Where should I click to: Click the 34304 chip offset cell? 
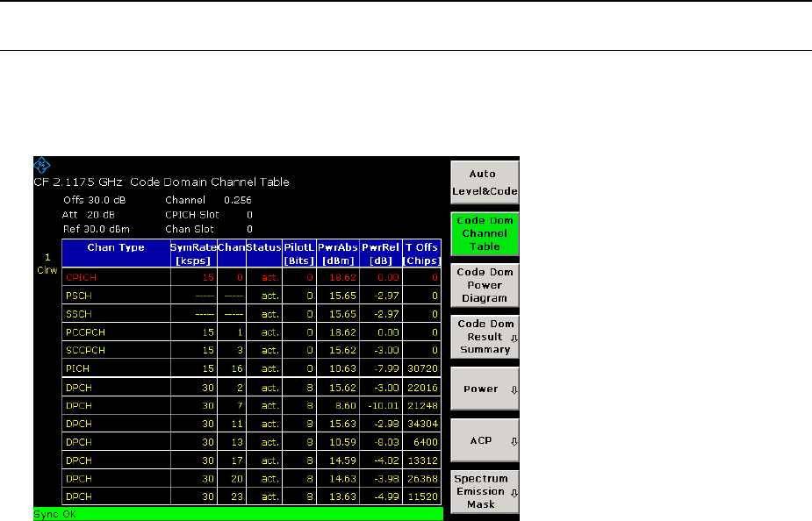click(422, 424)
